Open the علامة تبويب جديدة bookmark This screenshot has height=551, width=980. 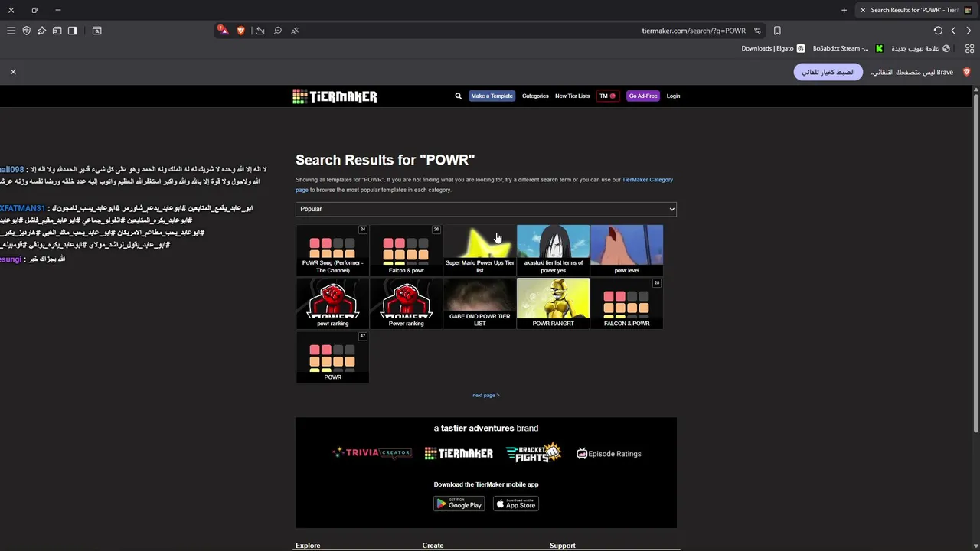920,48
